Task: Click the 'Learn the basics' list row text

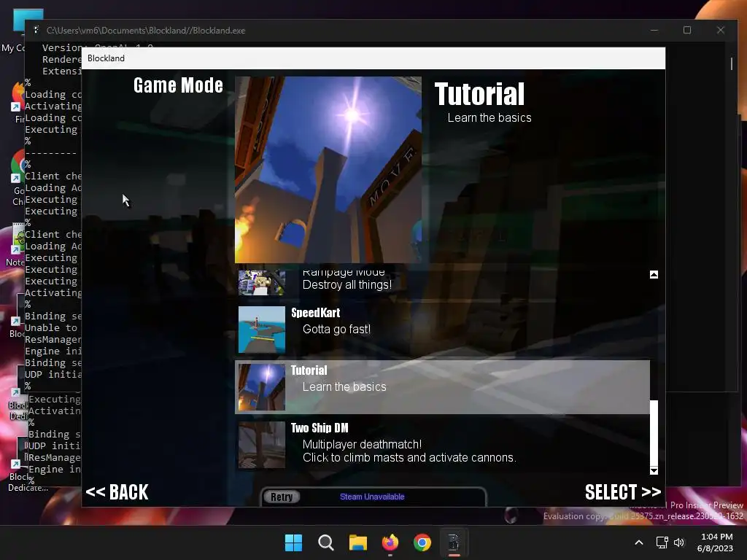Action: pos(344,386)
